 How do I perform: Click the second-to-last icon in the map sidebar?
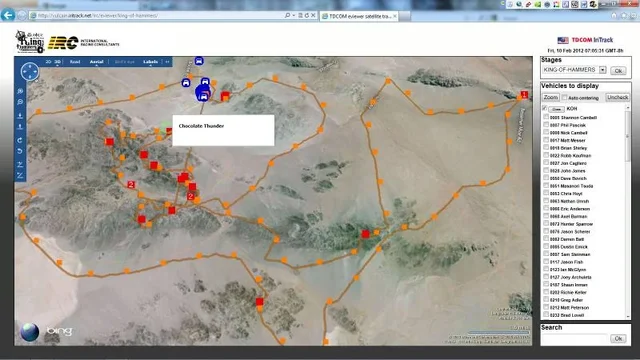(20, 164)
